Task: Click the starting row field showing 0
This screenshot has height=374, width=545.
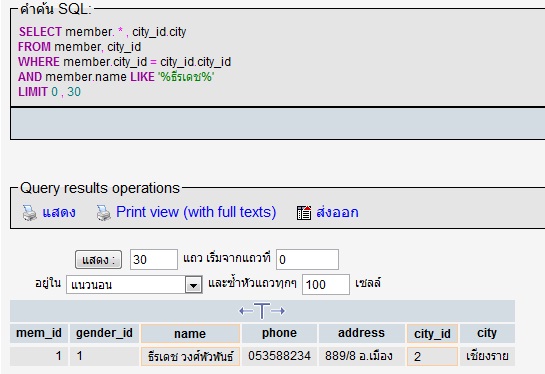Action: point(307,259)
